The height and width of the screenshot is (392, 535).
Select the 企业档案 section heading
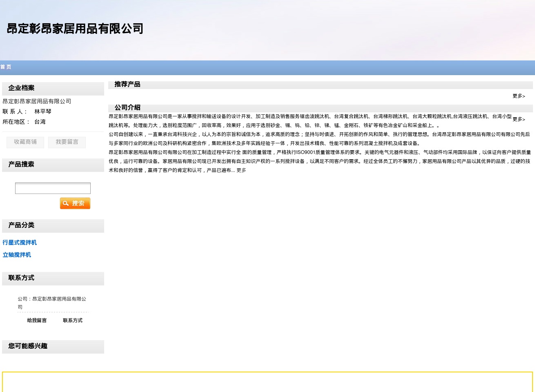21,88
